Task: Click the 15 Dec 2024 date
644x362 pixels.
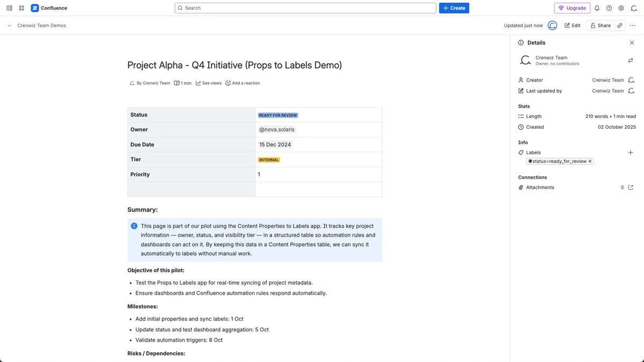Action: coord(275,144)
